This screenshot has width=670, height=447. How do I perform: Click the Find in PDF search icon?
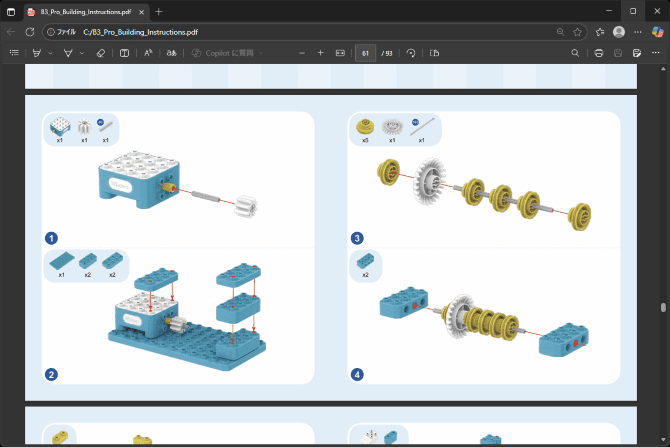click(x=575, y=52)
